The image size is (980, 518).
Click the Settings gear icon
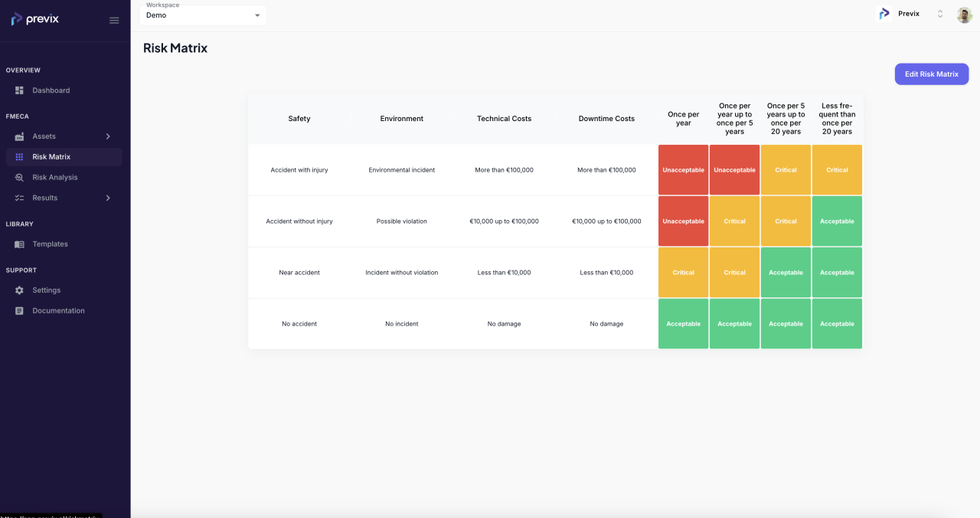pos(19,290)
